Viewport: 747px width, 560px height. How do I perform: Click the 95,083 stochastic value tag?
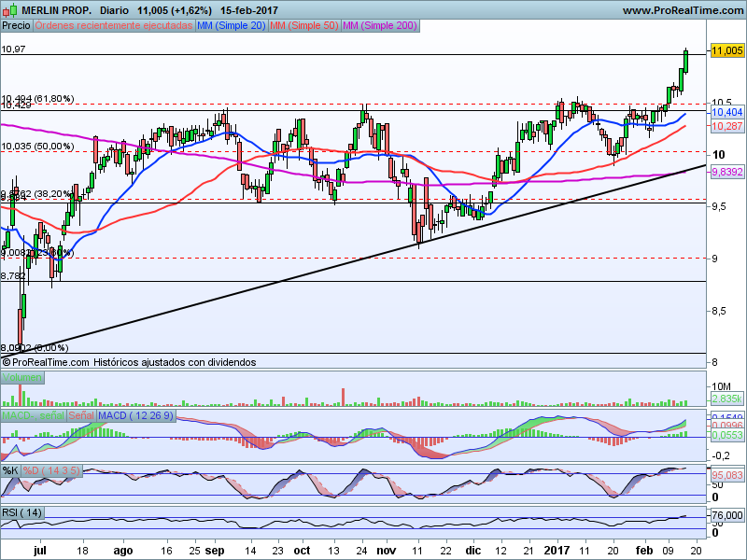727,475
